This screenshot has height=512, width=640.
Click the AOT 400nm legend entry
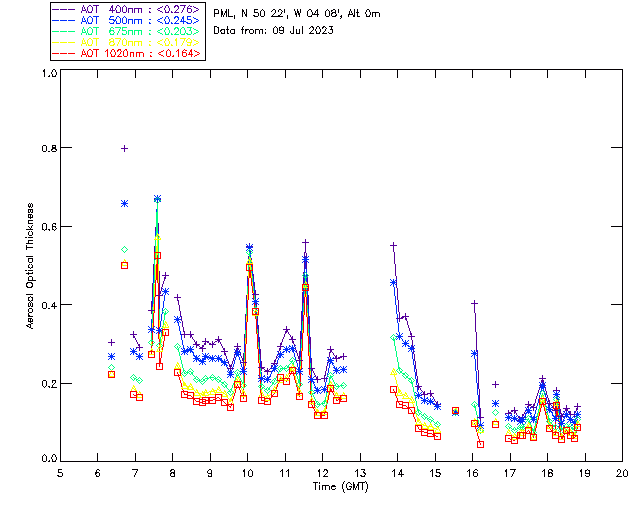pyautogui.click(x=127, y=9)
